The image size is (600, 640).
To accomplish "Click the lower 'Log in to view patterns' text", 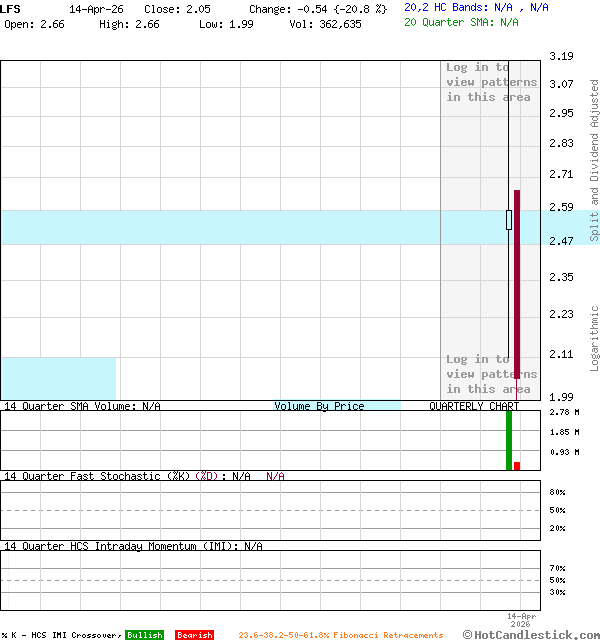I will (491, 374).
